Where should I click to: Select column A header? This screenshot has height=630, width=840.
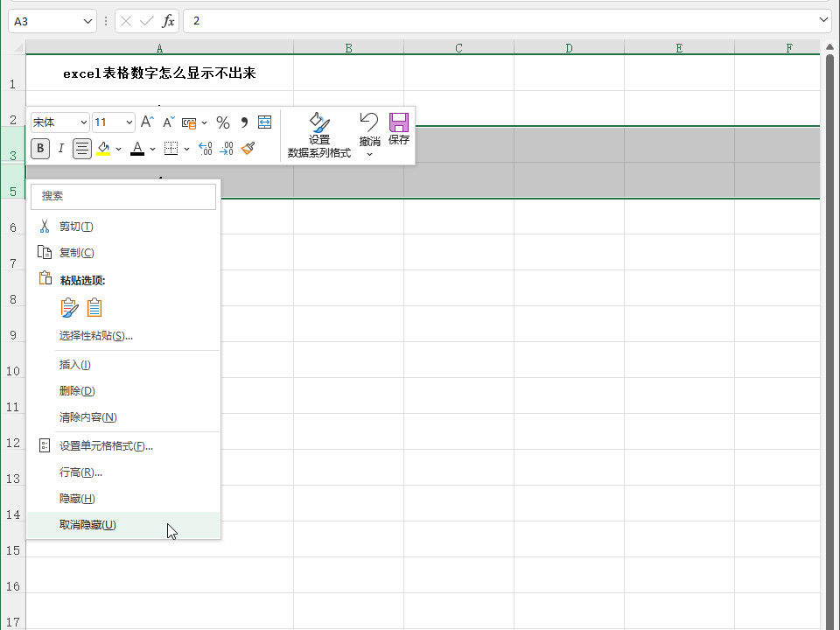click(x=159, y=47)
